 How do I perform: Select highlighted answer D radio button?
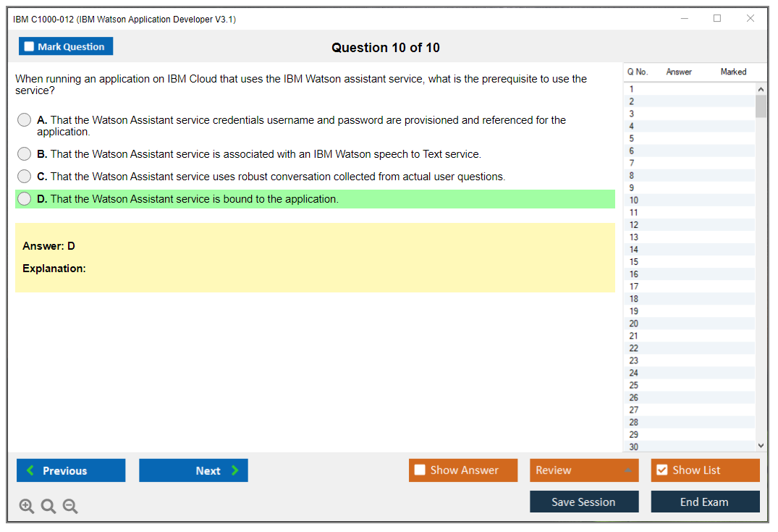[25, 199]
